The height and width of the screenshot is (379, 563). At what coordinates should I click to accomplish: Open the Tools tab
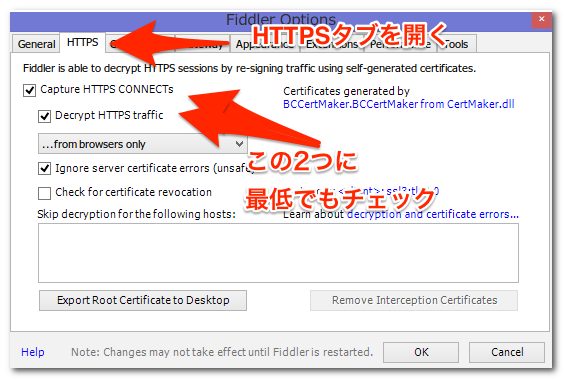tap(457, 44)
